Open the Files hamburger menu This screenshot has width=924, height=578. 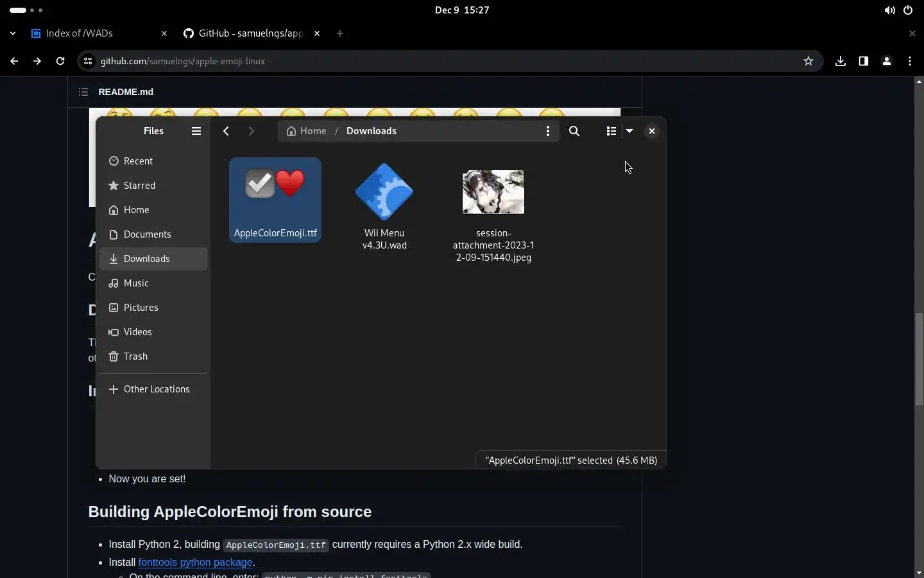pyautogui.click(x=196, y=131)
